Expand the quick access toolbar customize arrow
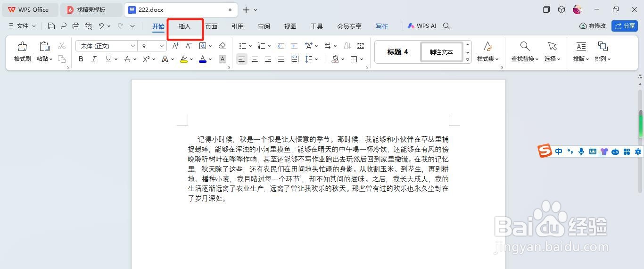Image resolution: width=644 pixels, height=269 pixels. tap(132, 26)
